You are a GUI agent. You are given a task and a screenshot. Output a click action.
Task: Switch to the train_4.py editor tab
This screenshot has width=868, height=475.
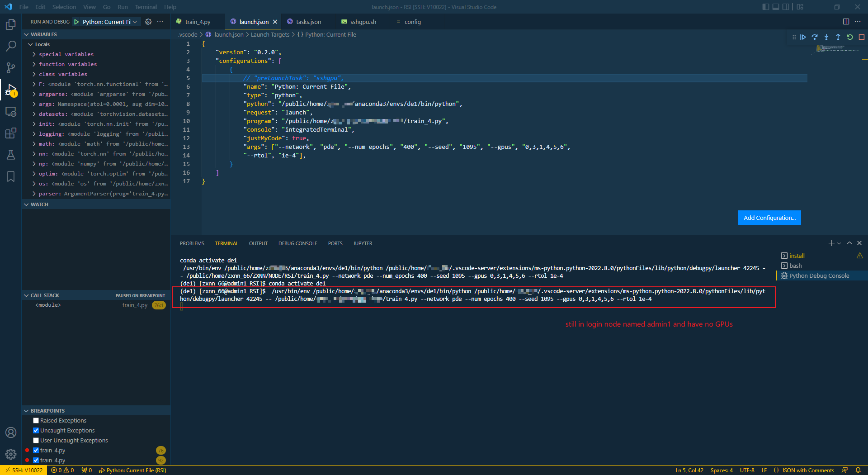198,22
